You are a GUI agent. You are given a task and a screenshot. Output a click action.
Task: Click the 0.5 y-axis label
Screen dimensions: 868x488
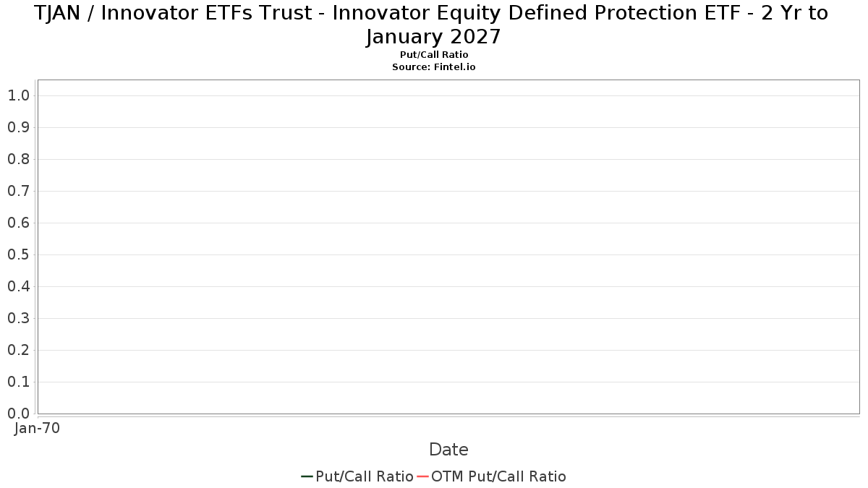point(18,254)
